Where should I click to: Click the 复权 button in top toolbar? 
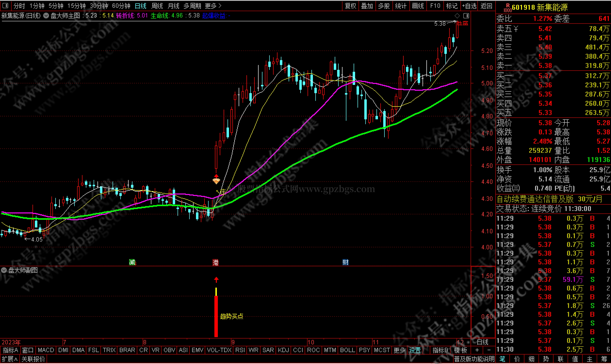click(x=350, y=6)
